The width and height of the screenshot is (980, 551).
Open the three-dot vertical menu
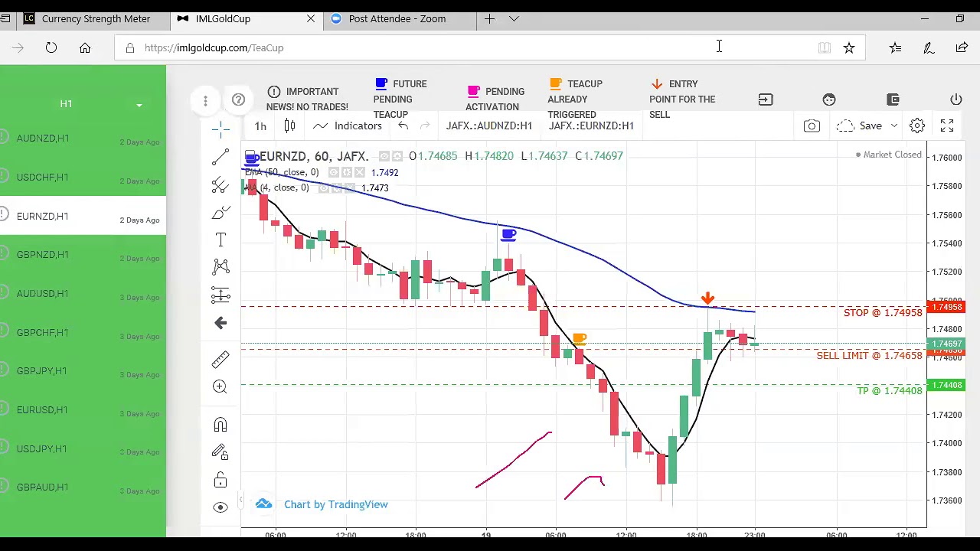pos(205,100)
